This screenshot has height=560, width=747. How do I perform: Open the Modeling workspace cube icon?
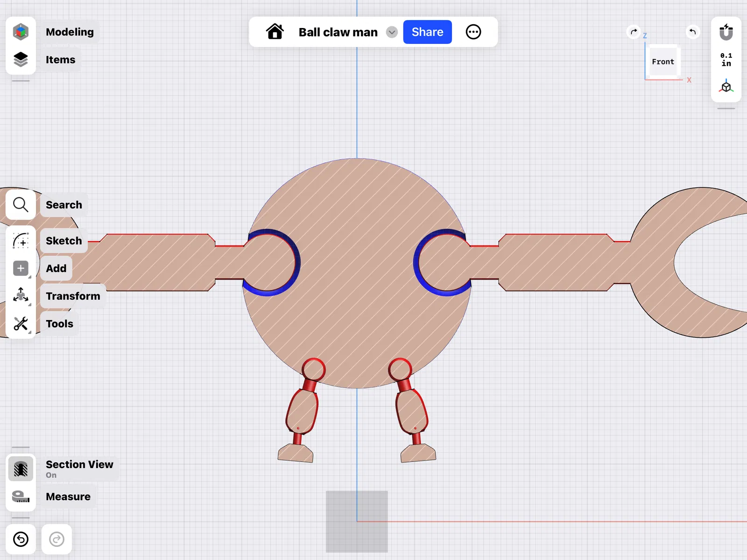click(21, 32)
